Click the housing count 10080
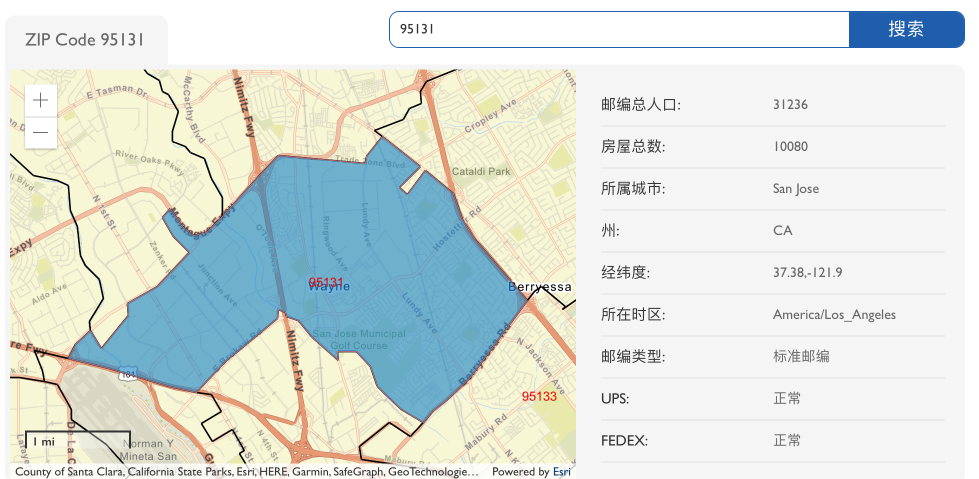 point(790,147)
